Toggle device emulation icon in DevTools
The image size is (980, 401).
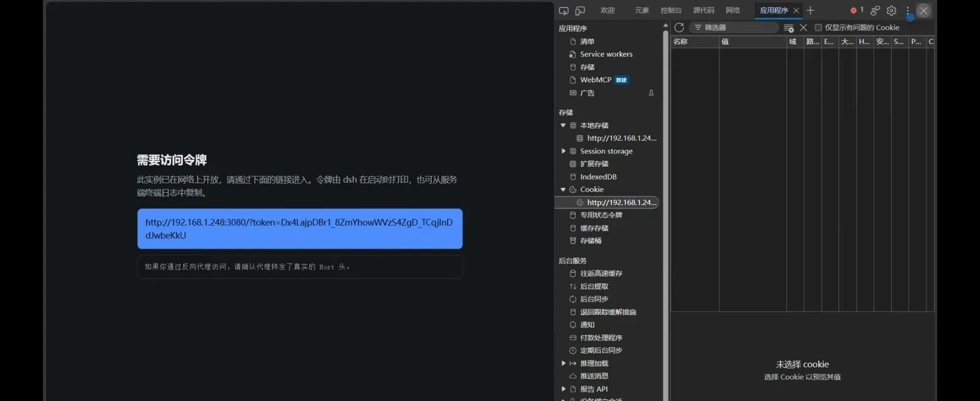pyautogui.click(x=580, y=10)
